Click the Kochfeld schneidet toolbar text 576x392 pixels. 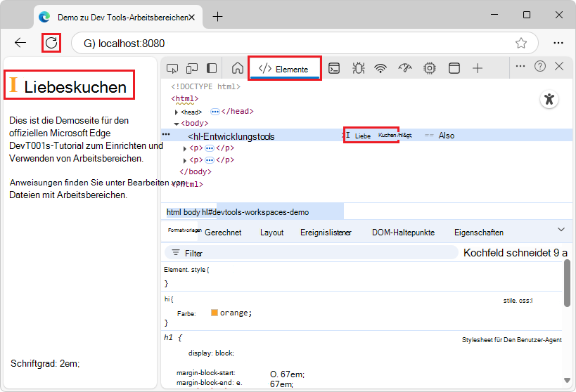coord(515,253)
